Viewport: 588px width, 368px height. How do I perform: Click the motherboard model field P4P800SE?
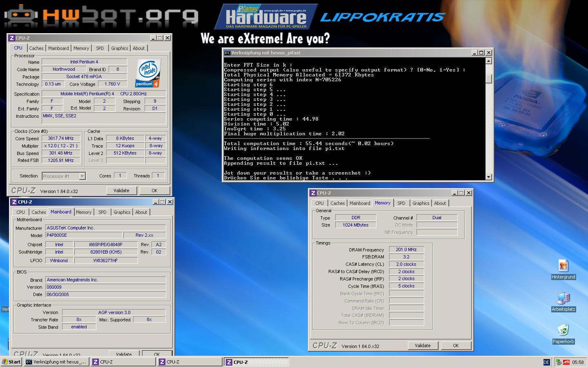pyautogui.click(x=84, y=235)
